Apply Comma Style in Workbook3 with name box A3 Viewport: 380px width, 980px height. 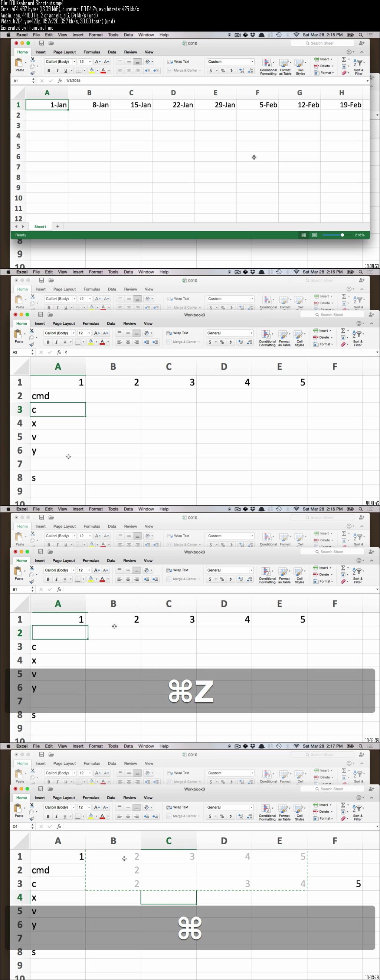tap(230, 342)
